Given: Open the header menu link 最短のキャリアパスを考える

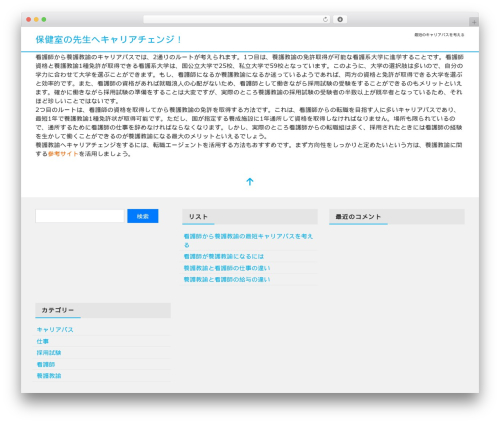Looking at the screenshot, I should coord(439,35).
